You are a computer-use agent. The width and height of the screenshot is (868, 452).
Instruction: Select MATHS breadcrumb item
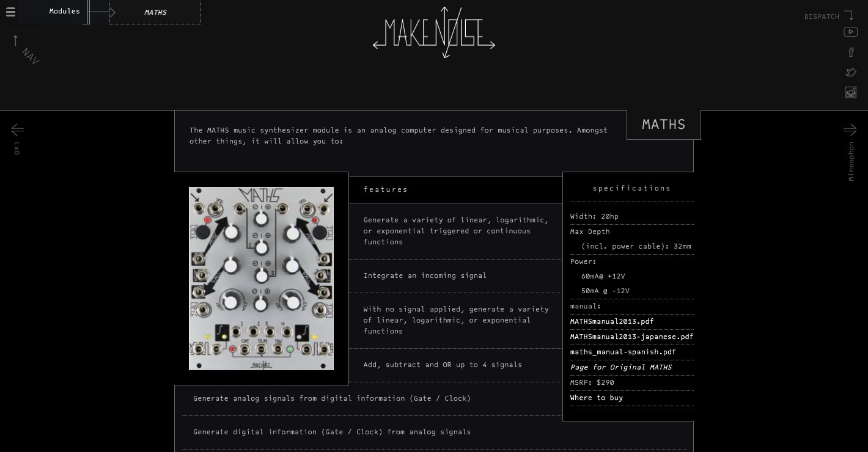[x=155, y=12]
